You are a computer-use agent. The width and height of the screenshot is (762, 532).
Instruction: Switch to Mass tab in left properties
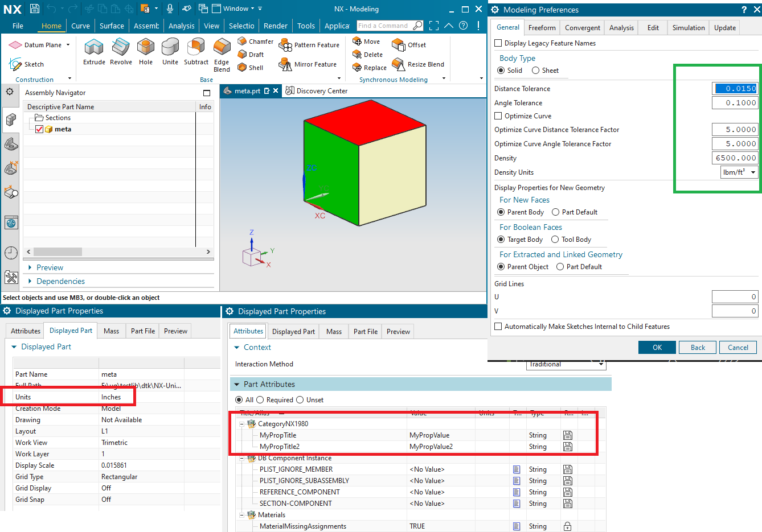(111, 331)
